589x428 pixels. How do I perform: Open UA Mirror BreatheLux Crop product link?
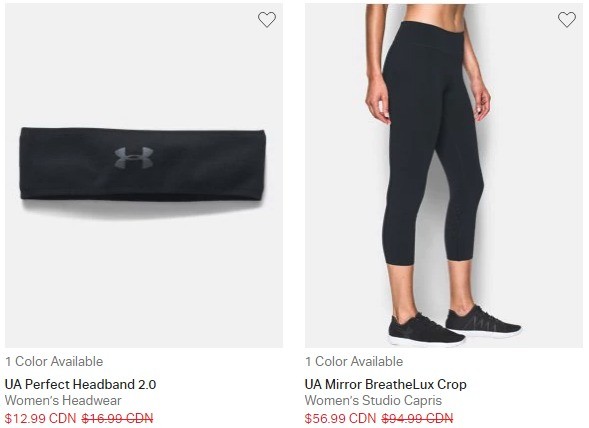coord(385,384)
